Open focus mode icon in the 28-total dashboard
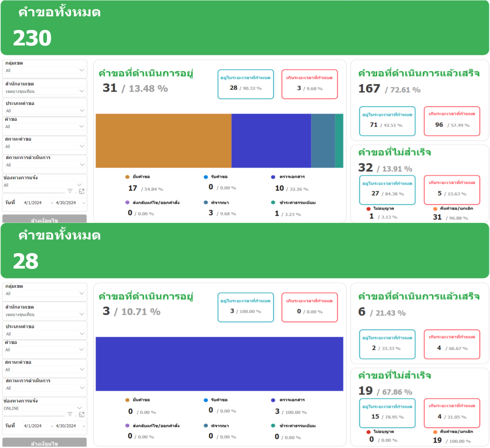This screenshot has width=490, height=448. click(81, 414)
